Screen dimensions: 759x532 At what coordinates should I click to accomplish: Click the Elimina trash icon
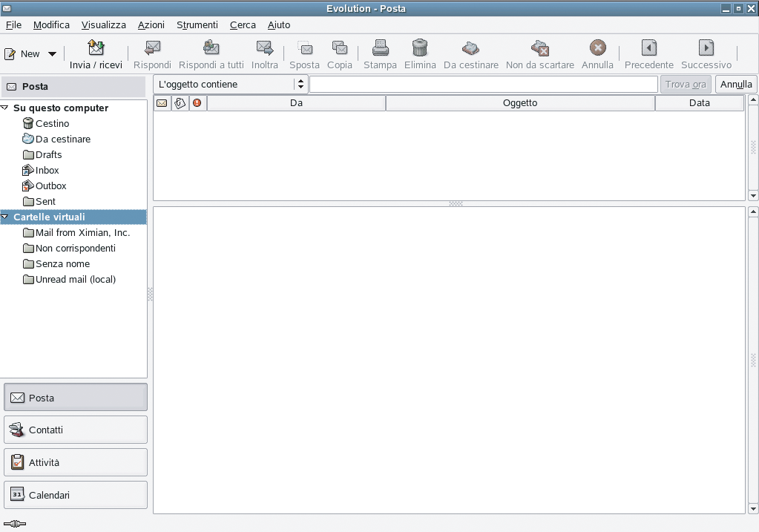(x=420, y=49)
